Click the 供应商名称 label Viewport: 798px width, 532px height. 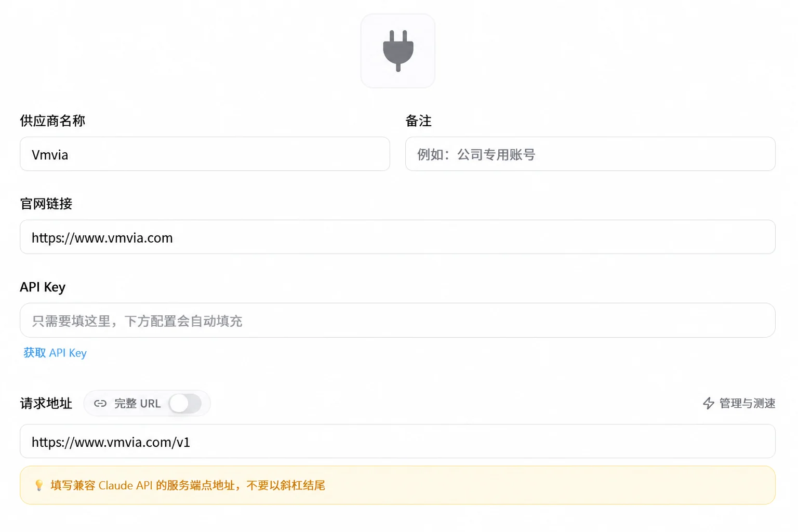(x=52, y=121)
